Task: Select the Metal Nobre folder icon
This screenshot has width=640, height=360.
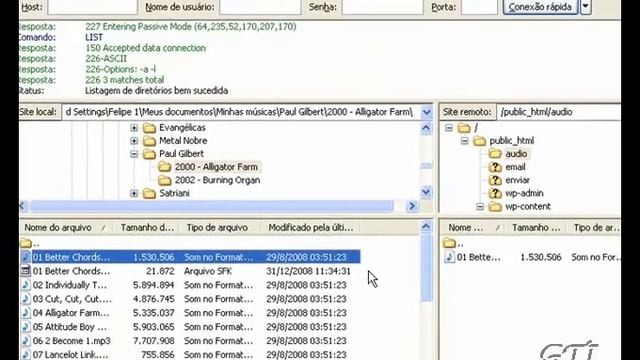Action: click(x=149, y=141)
